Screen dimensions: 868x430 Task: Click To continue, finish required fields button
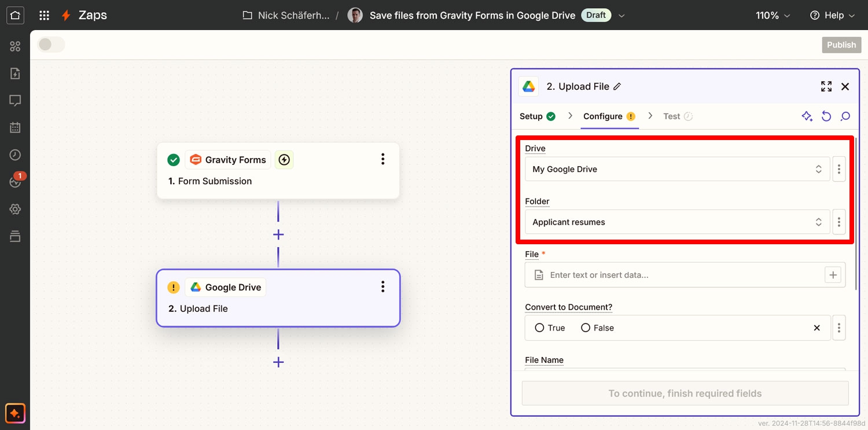coord(685,394)
